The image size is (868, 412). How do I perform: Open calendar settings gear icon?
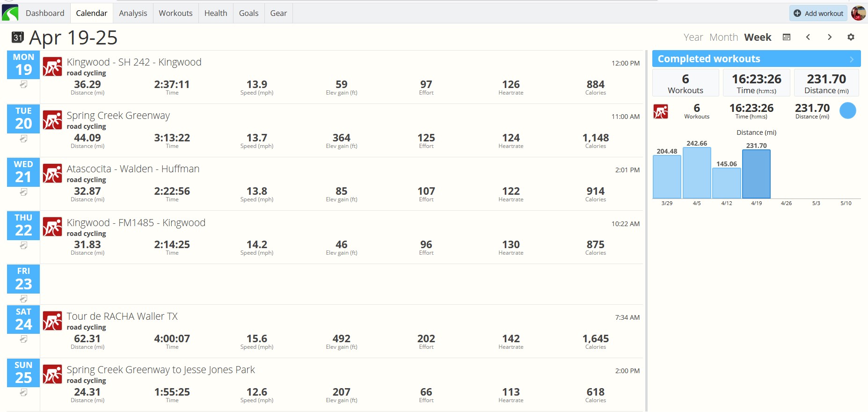[x=851, y=37]
